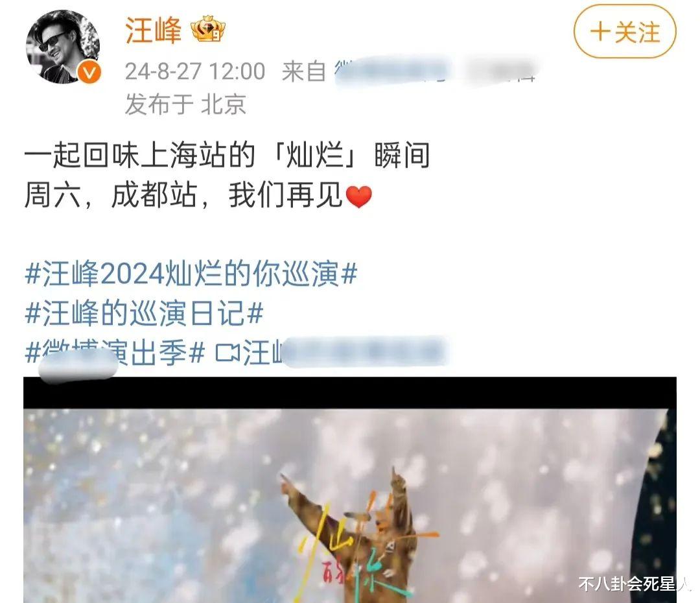This screenshot has height=603, width=700.
Task: Tap the red heart emoji
Action: pyautogui.click(x=359, y=196)
